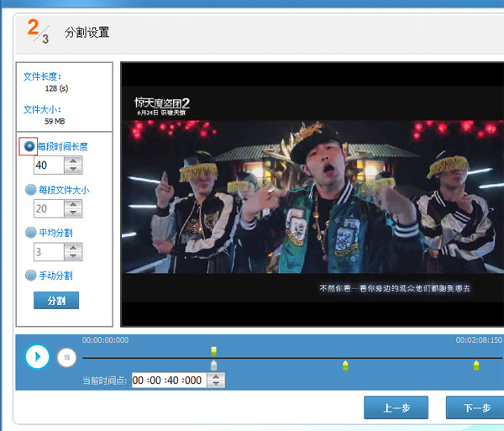
Task: Choose the 手动分割 radio option
Action: (x=31, y=275)
